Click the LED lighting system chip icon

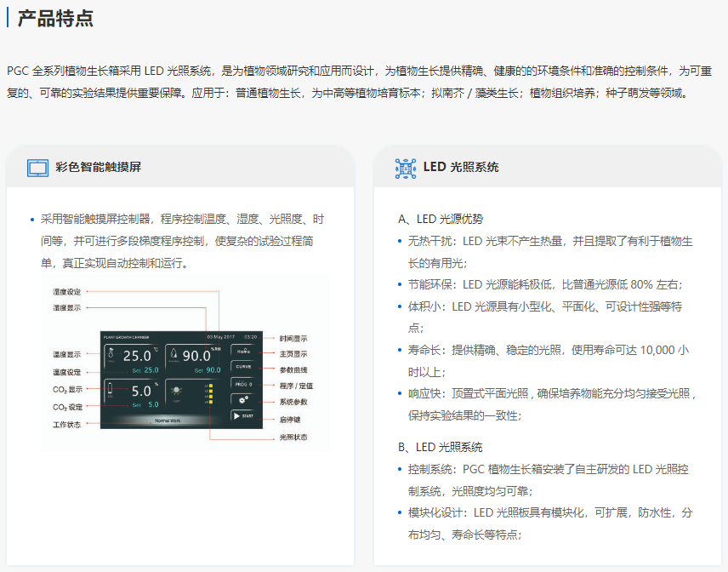[x=406, y=168]
